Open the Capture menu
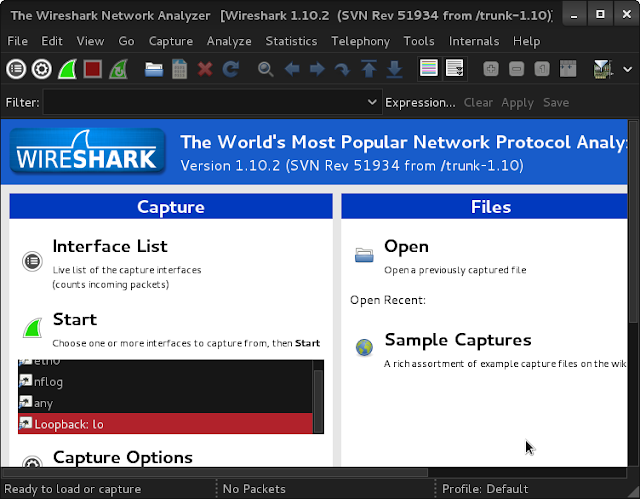This screenshot has height=499, width=640. tap(171, 41)
